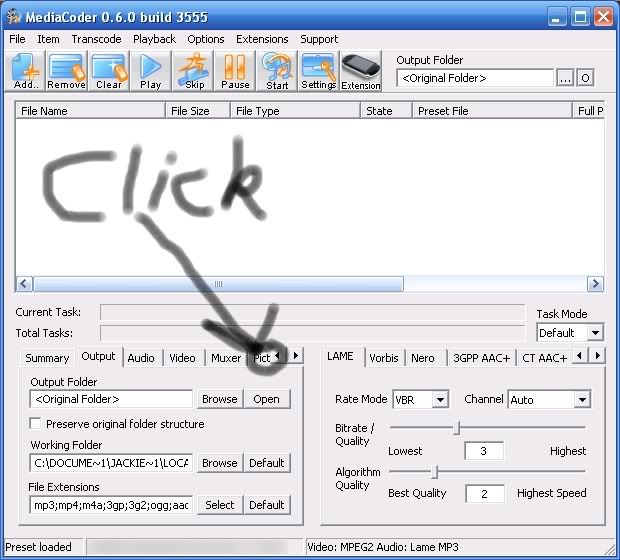
Task: Enable Preserve original folder structure checkbox
Action: pos(36,424)
